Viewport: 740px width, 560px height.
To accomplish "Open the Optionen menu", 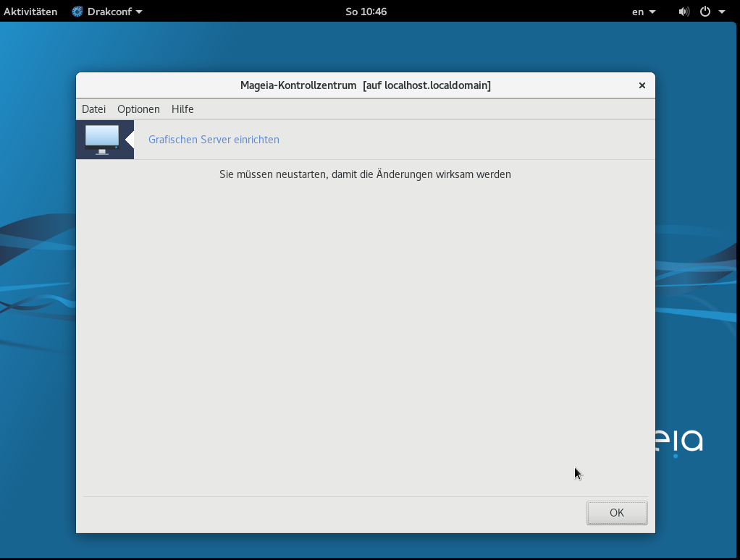I will pos(138,109).
